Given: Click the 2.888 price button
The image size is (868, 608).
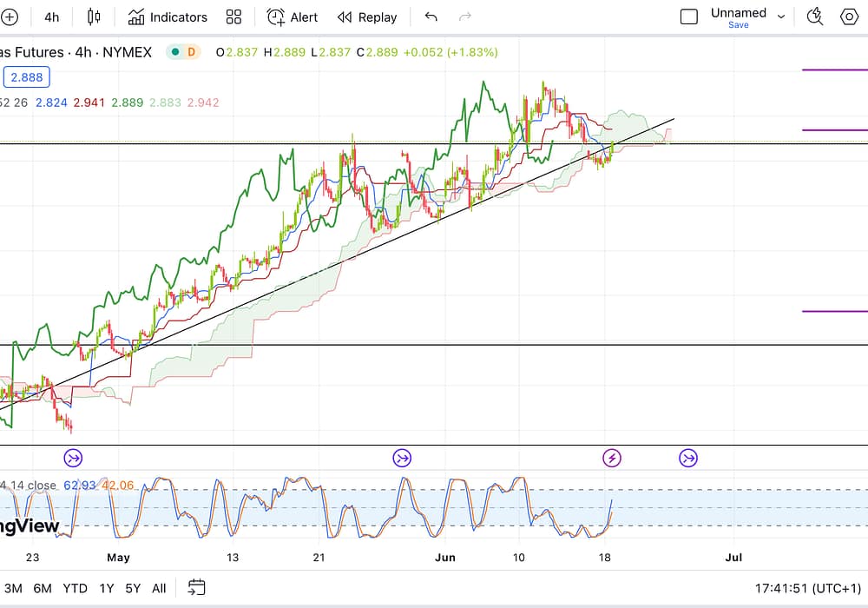Looking at the screenshot, I should pos(27,77).
